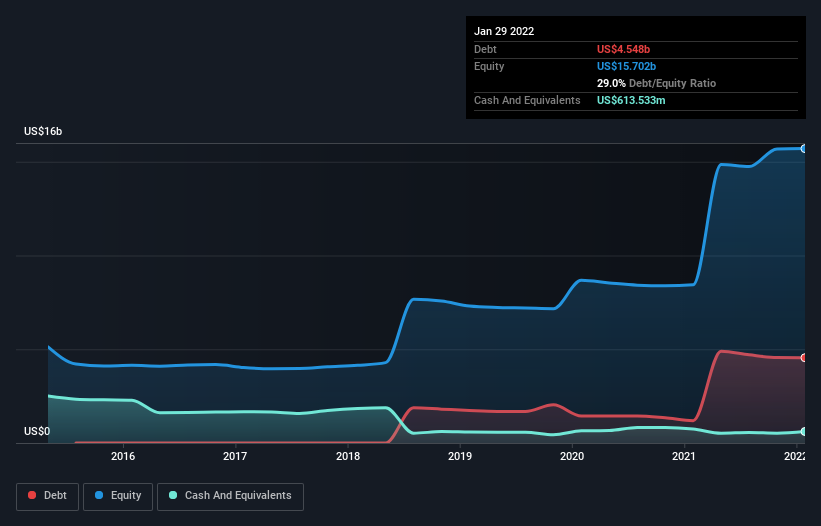Click the US$4.548b debt value

point(623,49)
